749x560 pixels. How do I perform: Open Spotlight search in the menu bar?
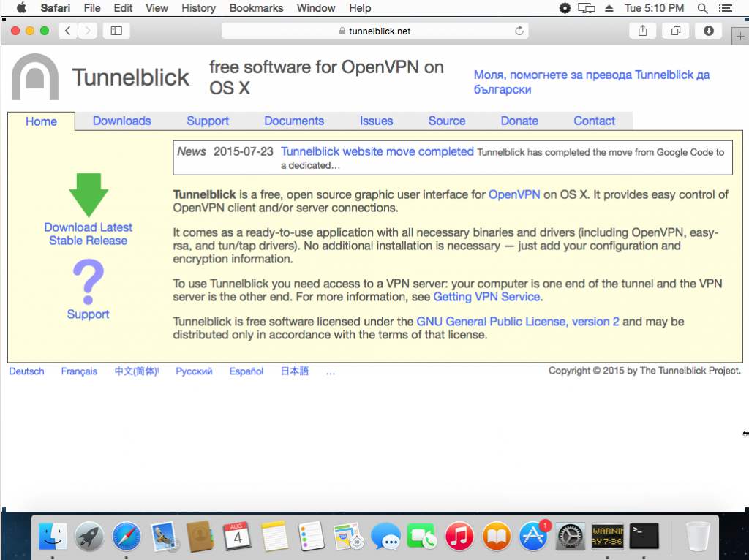click(x=702, y=8)
